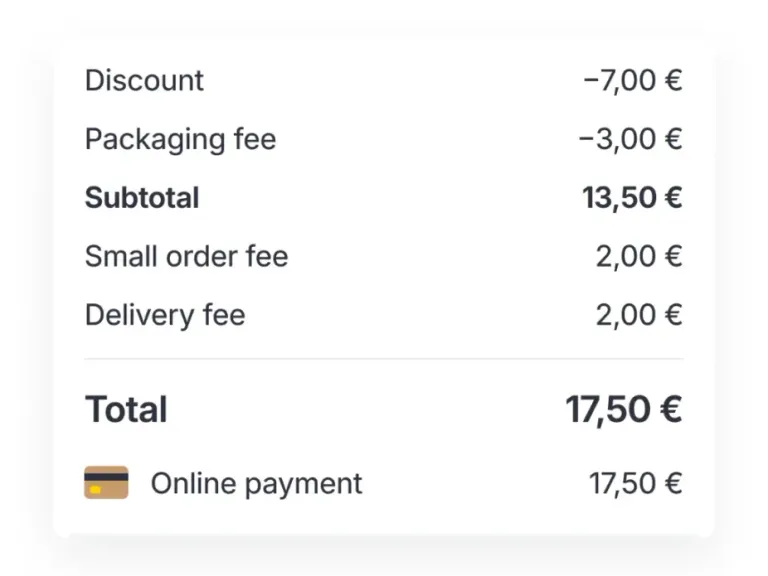Click the Delivery fee label

[165, 315]
